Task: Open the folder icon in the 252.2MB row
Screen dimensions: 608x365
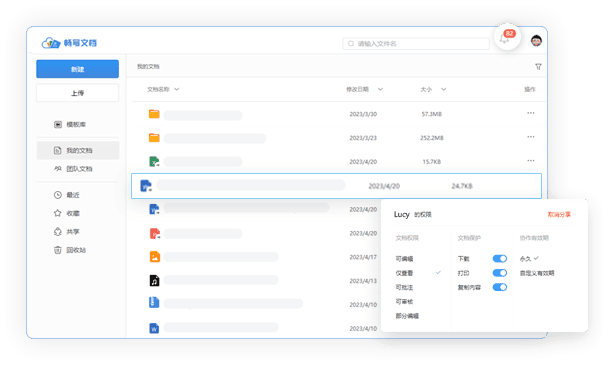Action: coord(154,138)
